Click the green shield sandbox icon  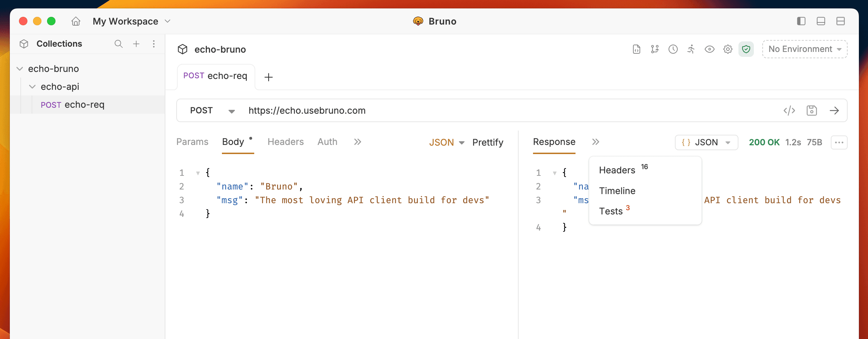click(x=746, y=49)
